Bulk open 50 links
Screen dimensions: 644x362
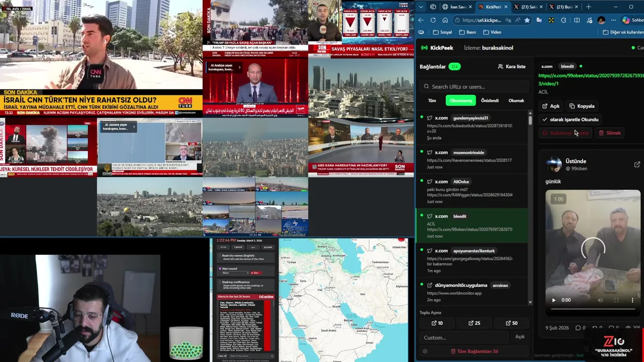511,323
